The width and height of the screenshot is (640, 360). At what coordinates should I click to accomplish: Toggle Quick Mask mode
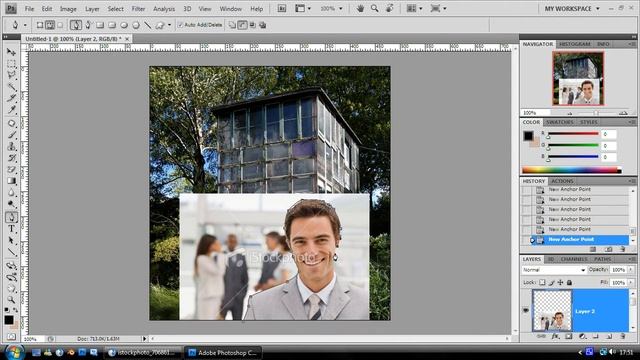11,337
